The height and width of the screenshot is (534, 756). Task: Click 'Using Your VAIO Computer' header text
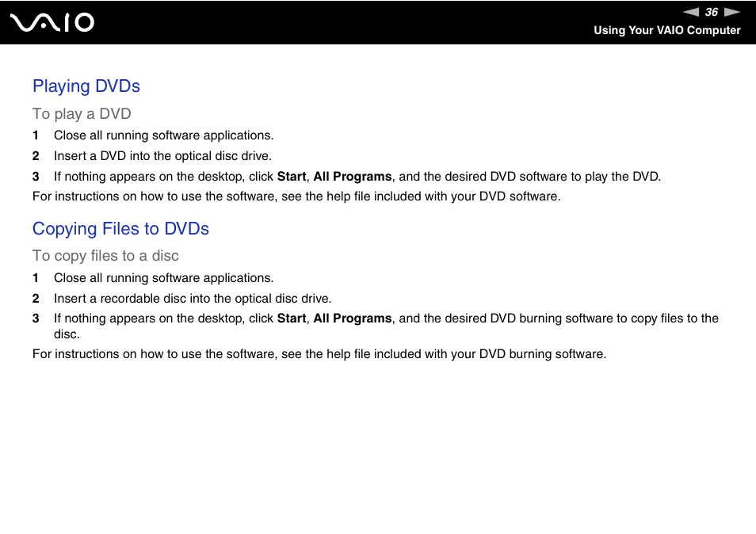pos(666,30)
